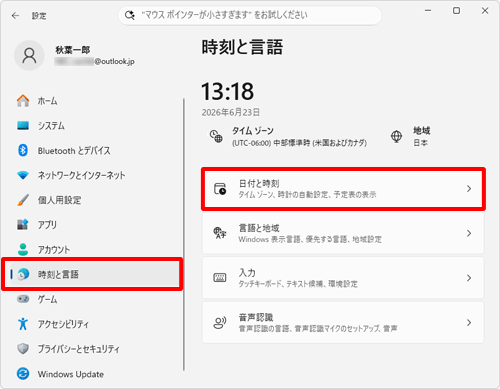Open 言語と地域 settings card
The width and height of the screenshot is (500, 389).
[343, 233]
